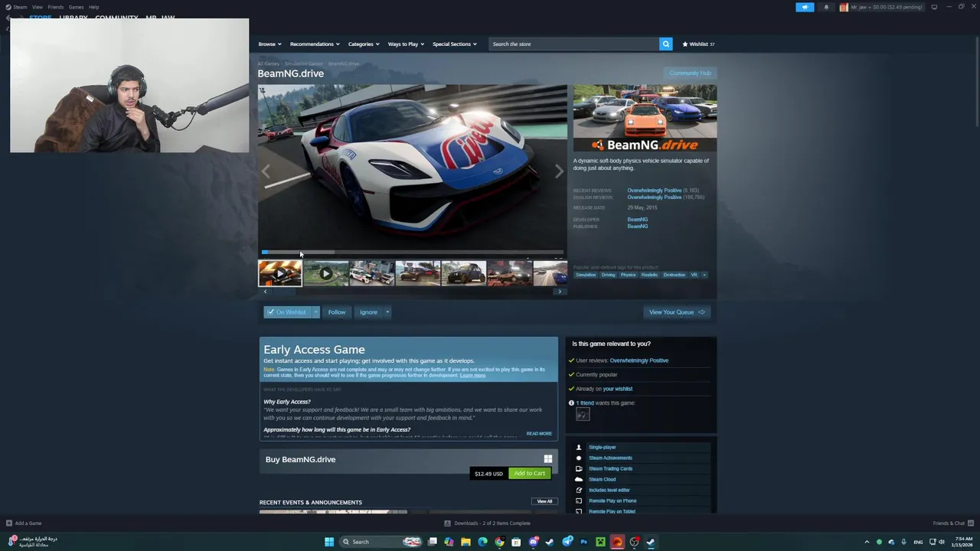Click the friend avatar who wants this game
980x551 pixels.
click(583, 414)
